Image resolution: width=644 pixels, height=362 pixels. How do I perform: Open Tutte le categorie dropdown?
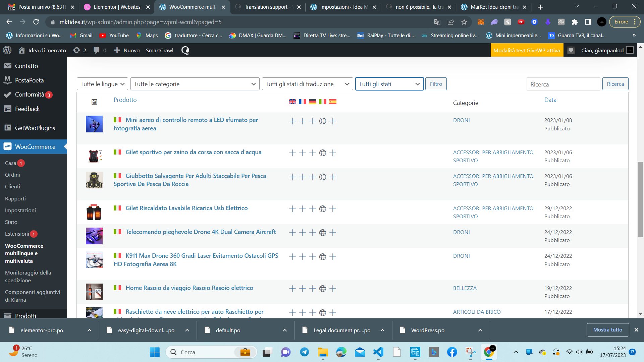(x=195, y=84)
